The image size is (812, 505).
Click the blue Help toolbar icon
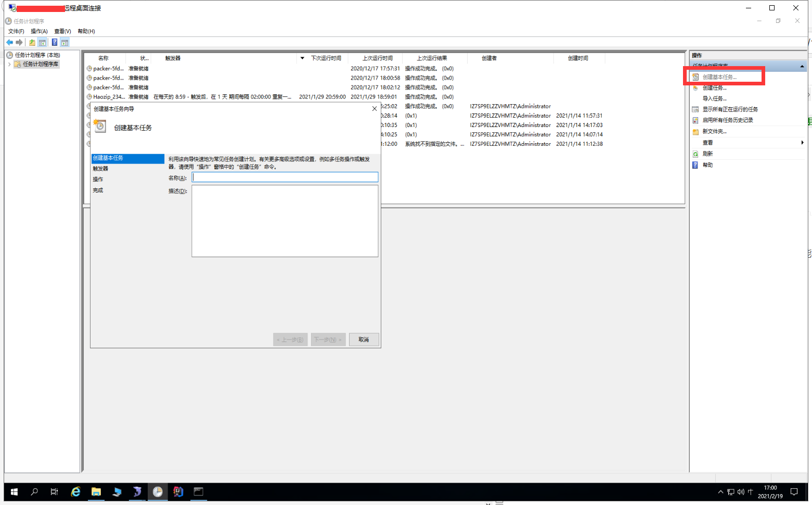tap(55, 42)
